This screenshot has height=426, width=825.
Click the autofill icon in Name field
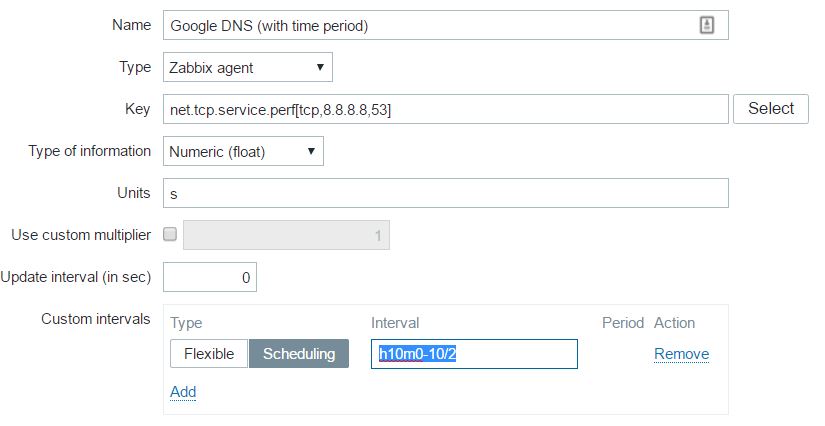[706, 26]
